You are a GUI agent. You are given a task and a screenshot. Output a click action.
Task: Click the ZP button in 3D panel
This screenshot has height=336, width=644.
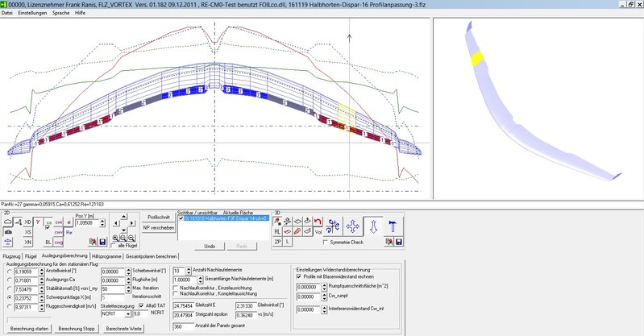[276, 242]
